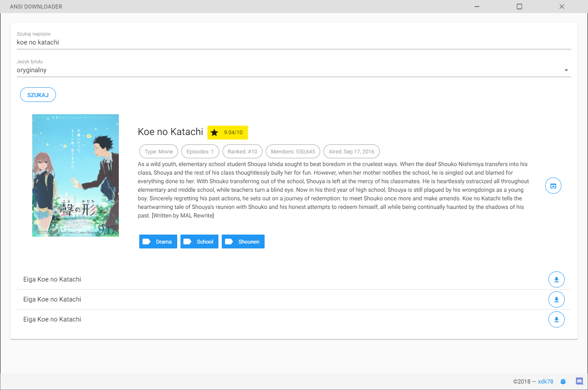The height and width of the screenshot is (390, 588).
Task: Select the Drama genre tag
Action: pyautogui.click(x=158, y=242)
